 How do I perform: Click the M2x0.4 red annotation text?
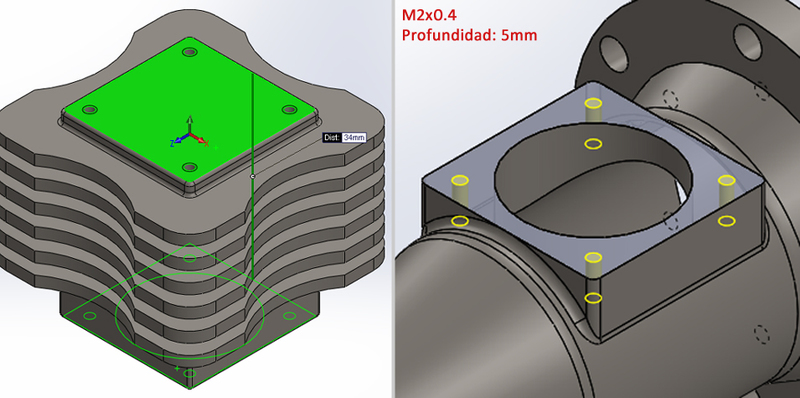tap(429, 15)
